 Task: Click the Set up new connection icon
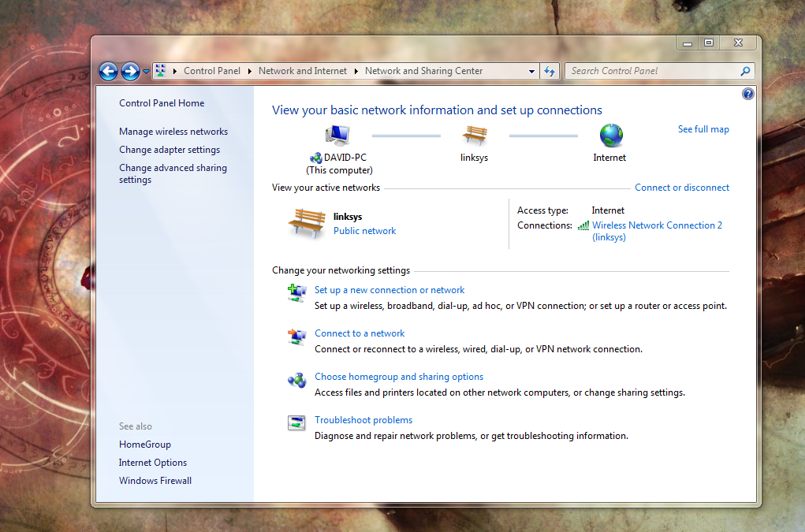click(296, 293)
